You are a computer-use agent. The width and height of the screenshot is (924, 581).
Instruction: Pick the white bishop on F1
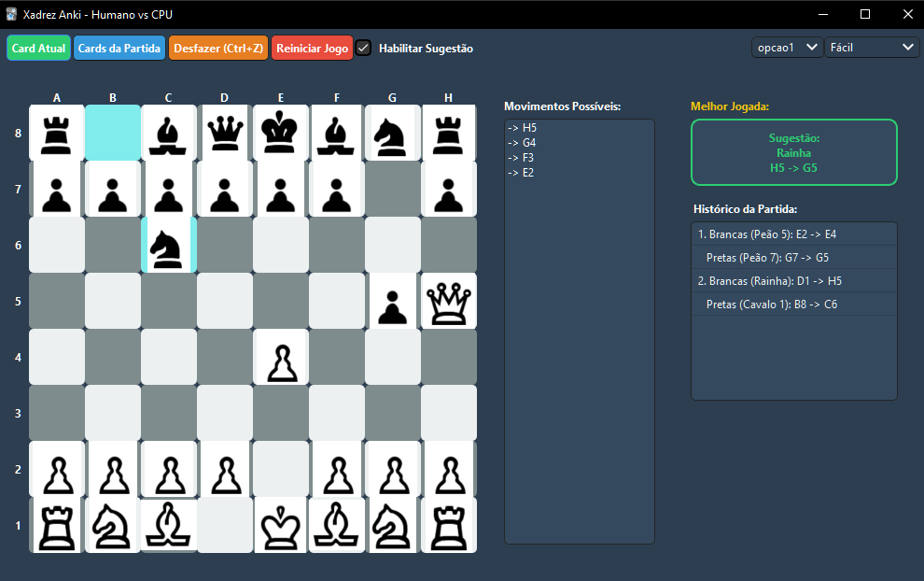tap(337, 525)
